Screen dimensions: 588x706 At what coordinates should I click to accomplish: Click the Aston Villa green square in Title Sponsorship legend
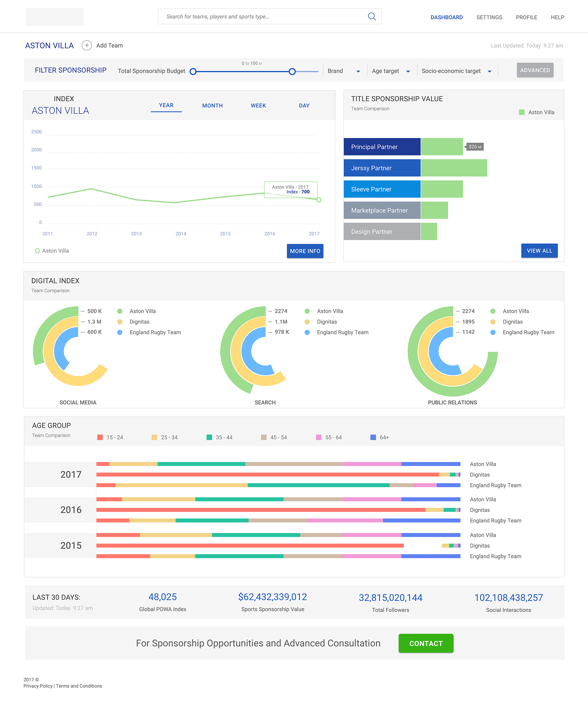(521, 112)
